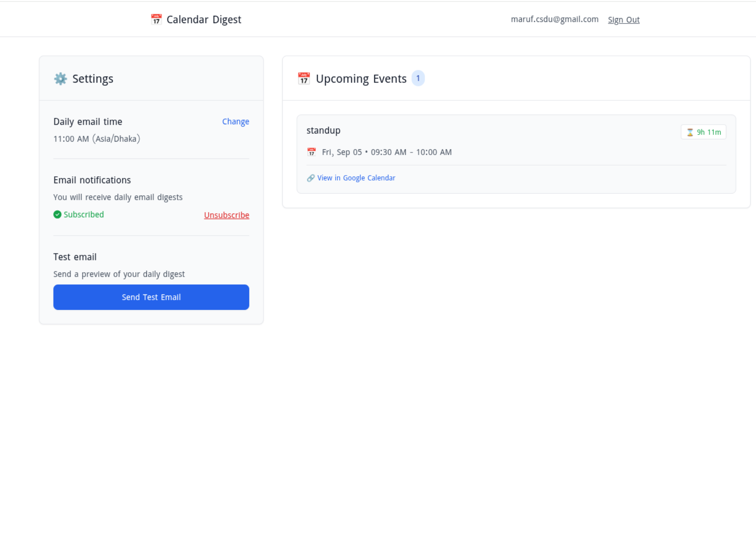Click the Upcoming Events calendar icon
This screenshot has width=756, height=555.
[x=304, y=79]
